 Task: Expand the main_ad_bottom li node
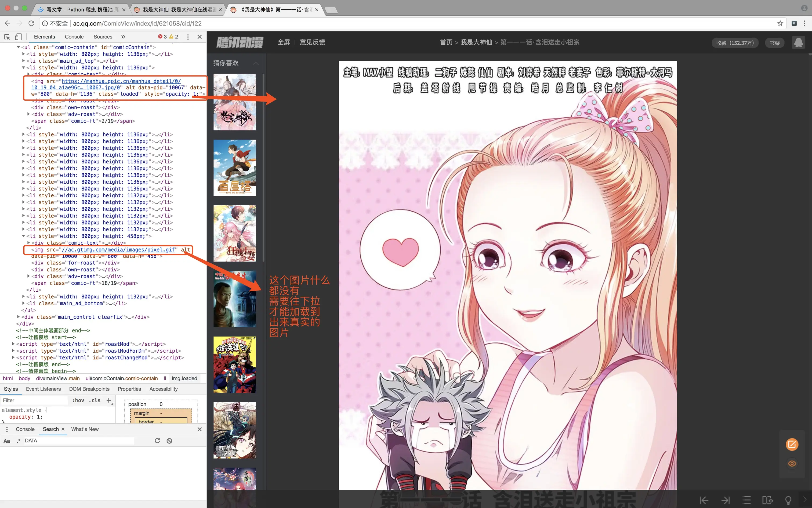[23, 303]
